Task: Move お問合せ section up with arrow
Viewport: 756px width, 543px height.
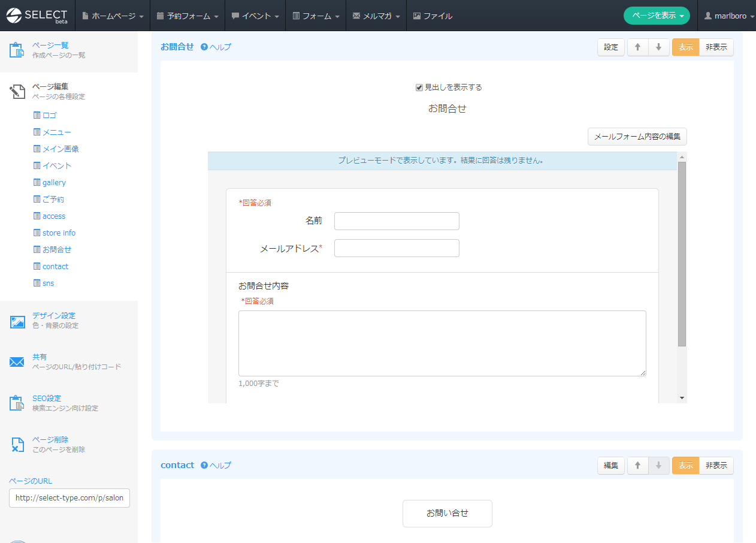Action: [637, 47]
